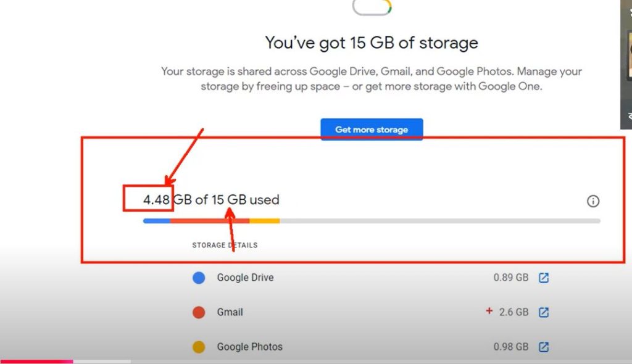The width and height of the screenshot is (632, 364).
Task: Open the Google Drive row link
Action: (x=244, y=278)
